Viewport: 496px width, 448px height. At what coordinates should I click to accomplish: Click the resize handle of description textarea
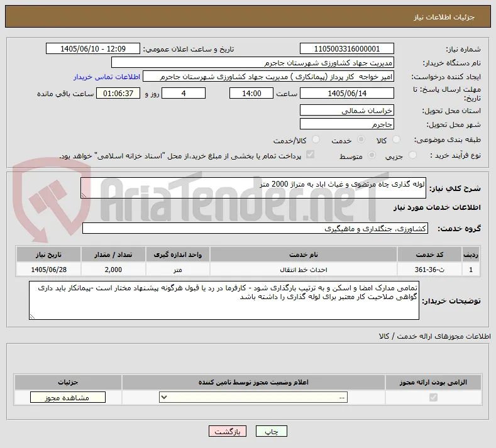point(84,195)
